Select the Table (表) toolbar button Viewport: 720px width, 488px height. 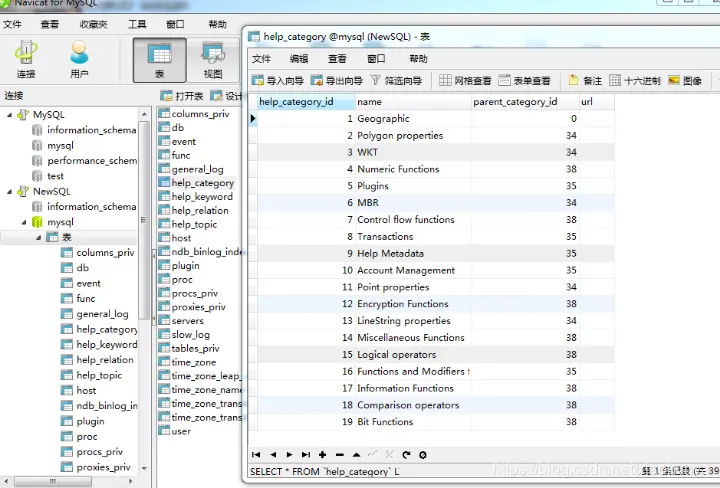point(159,60)
